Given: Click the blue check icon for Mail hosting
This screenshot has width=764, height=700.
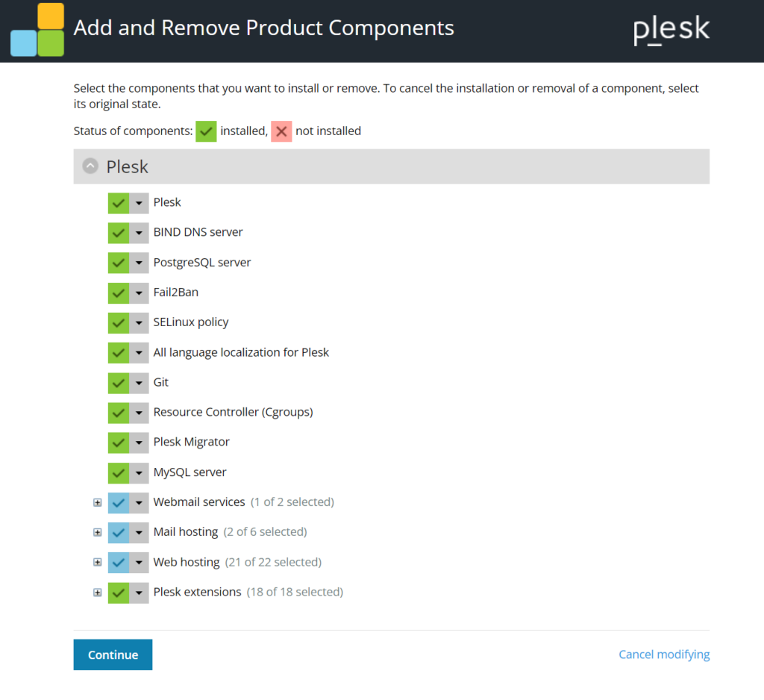Looking at the screenshot, I should coord(119,532).
